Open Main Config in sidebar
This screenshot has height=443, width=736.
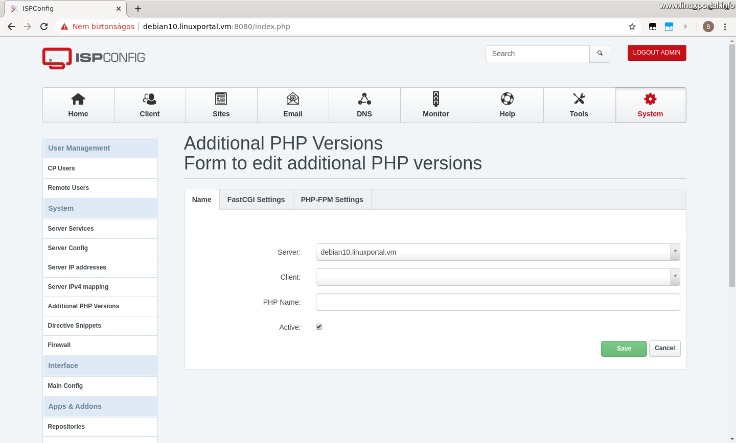(x=100, y=386)
